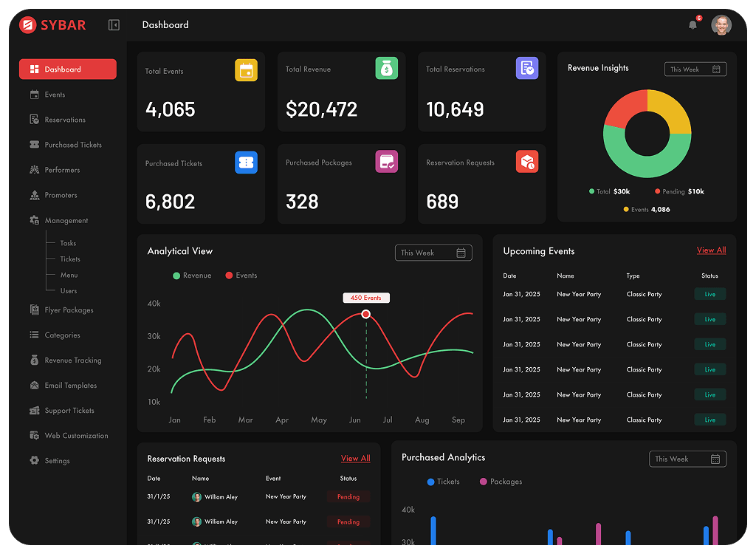Open the Flyer Packages label

69,310
